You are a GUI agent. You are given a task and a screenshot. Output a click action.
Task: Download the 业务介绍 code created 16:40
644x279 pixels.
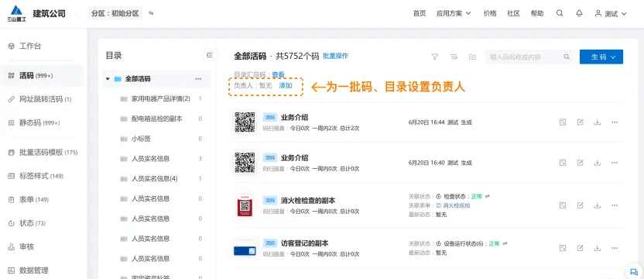pos(598,163)
